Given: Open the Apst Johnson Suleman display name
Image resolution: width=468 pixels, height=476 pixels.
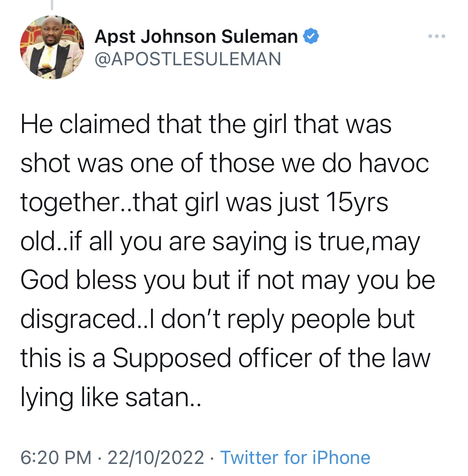Looking at the screenshot, I should [196, 37].
